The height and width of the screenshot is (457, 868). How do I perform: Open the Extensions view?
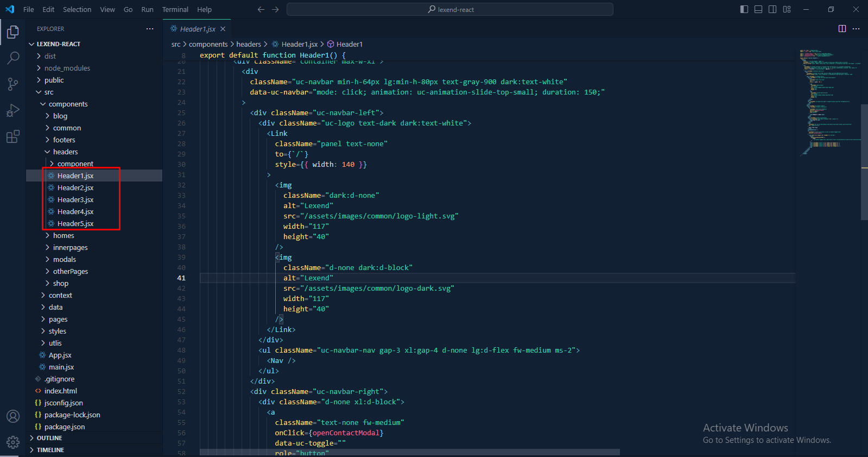tap(13, 136)
